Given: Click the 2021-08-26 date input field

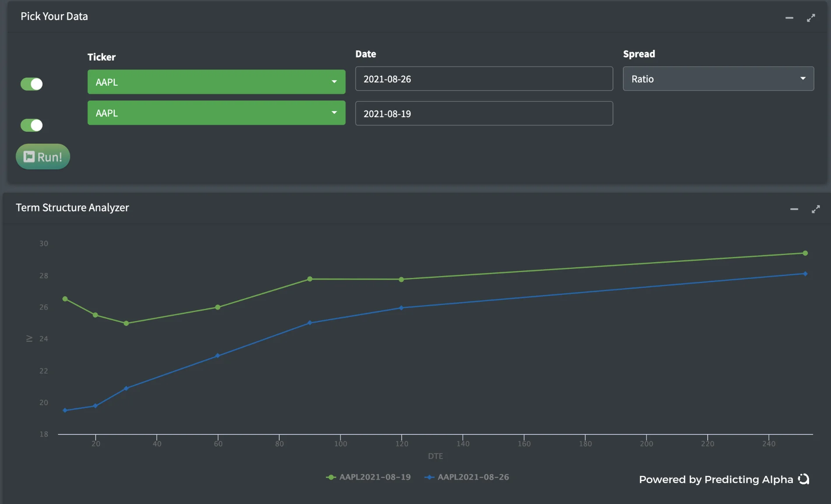Looking at the screenshot, I should [x=484, y=79].
